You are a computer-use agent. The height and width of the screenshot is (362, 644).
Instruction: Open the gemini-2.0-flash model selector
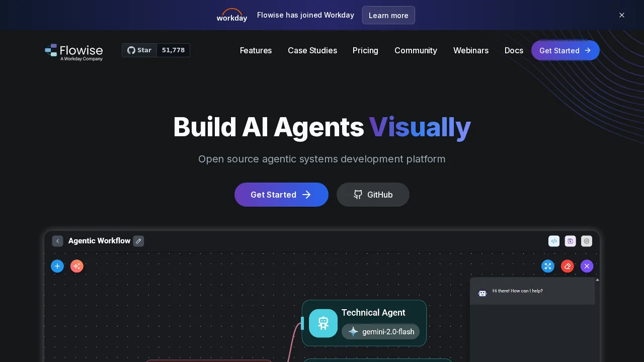pos(381,332)
